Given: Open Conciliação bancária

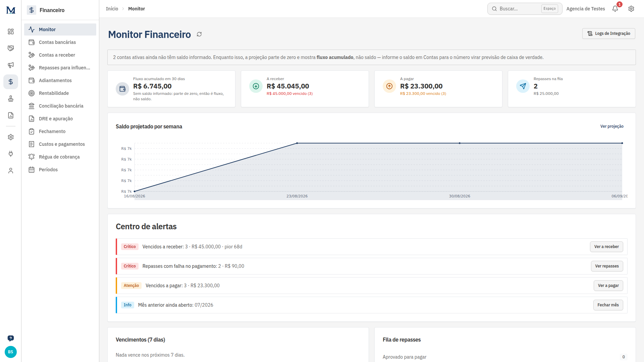Looking at the screenshot, I should click(x=60, y=106).
